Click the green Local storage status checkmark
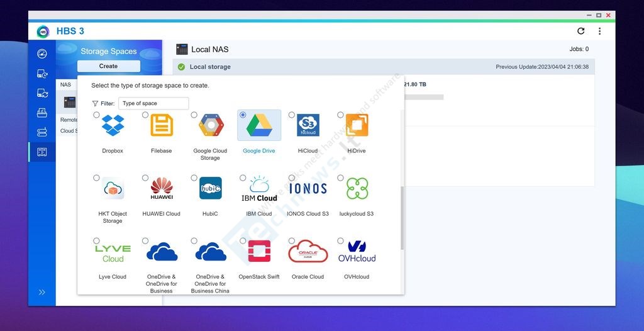 (181, 67)
